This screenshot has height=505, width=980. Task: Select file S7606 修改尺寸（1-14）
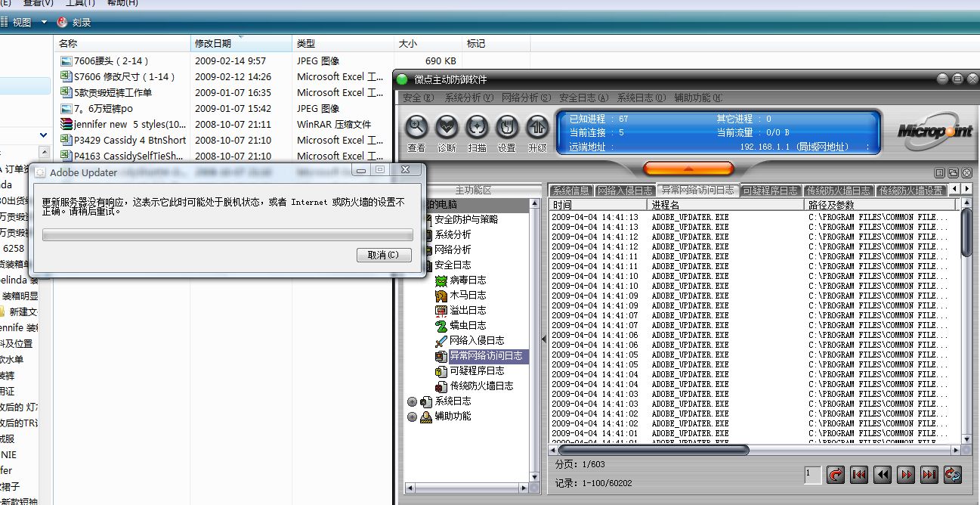coord(118,76)
